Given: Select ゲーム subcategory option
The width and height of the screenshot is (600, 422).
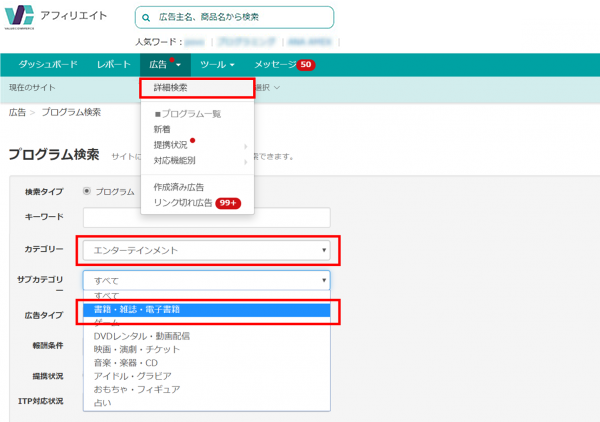Looking at the screenshot, I should pos(207,323).
